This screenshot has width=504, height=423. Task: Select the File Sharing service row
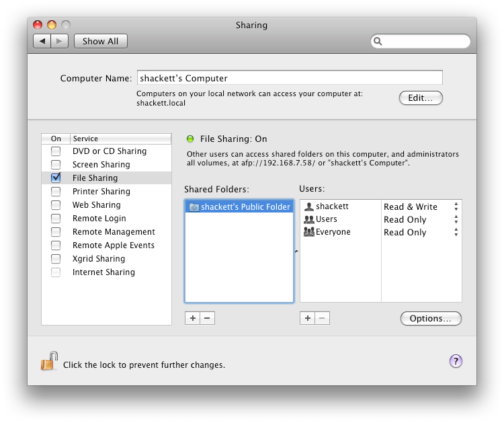(x=106, y=178)
